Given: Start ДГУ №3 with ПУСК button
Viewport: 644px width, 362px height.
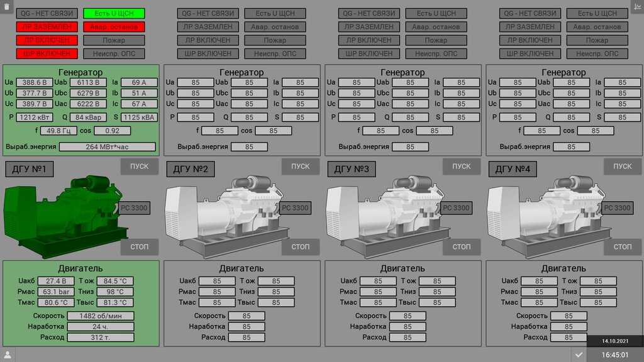Looking at the screenshot, I should tap(461, 167).
